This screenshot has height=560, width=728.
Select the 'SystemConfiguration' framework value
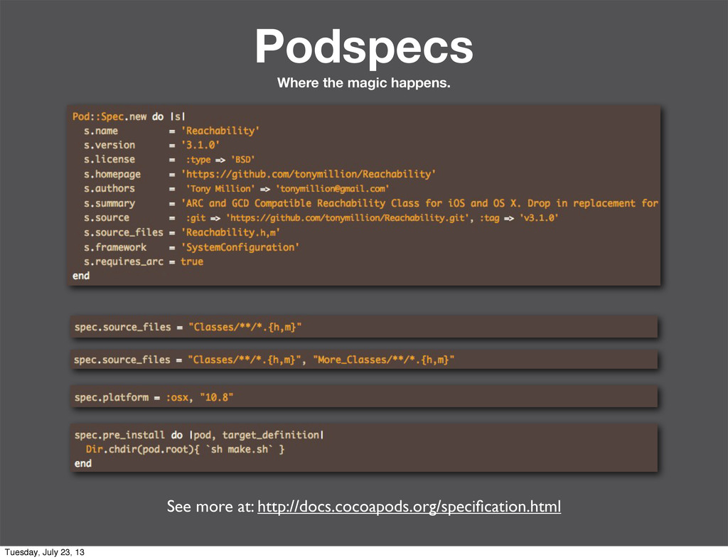pos(240,247)
